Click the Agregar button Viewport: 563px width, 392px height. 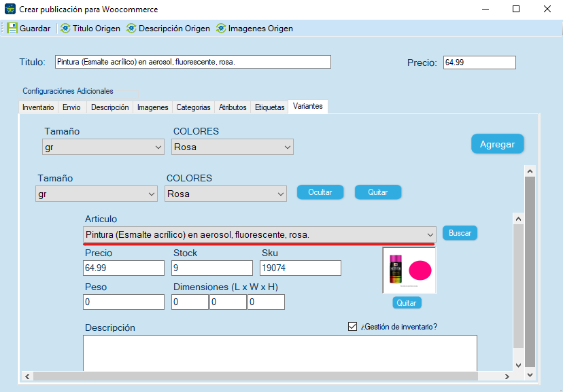497,144
